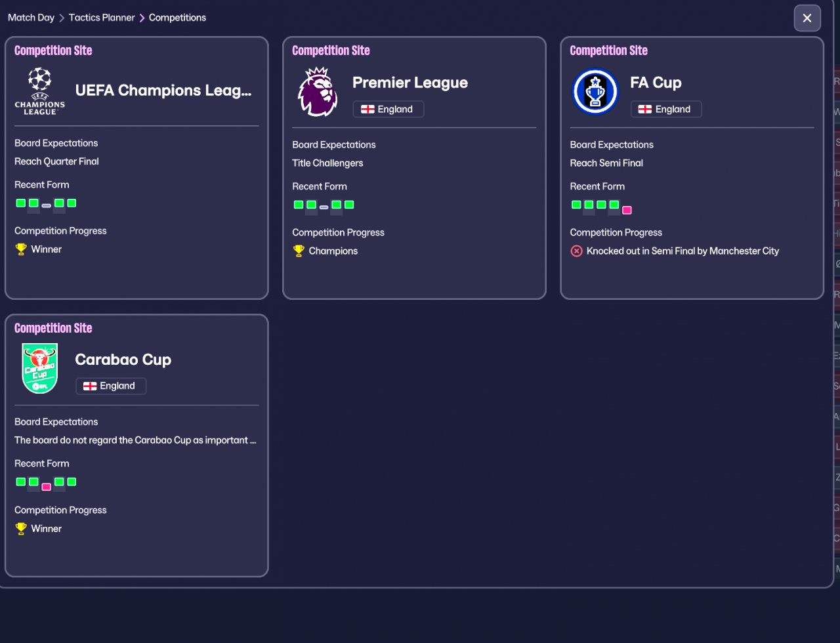The image size is (840, 643).
Task: Click the England nation button under FA Cup
Action: tap(666, 109)
